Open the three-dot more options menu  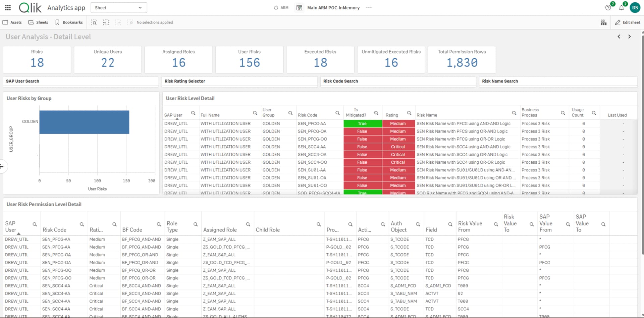(369, 8)
